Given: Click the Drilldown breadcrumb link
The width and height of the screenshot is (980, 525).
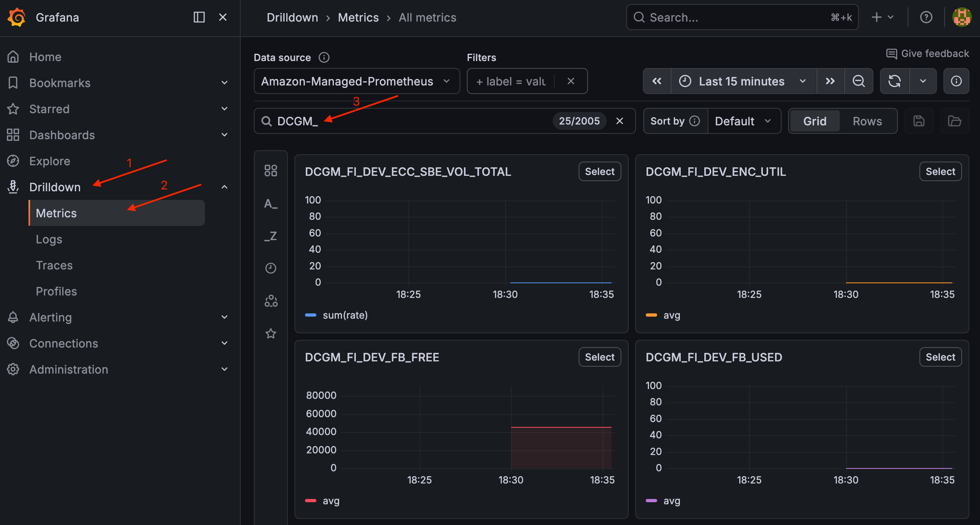Looking at the screenshot, I should 292,17.
